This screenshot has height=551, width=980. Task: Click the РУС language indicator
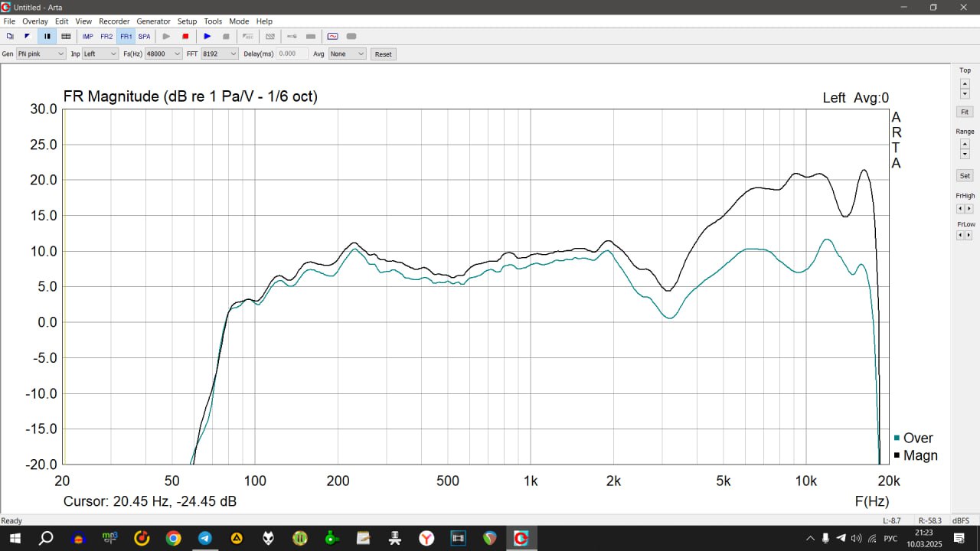890,539
